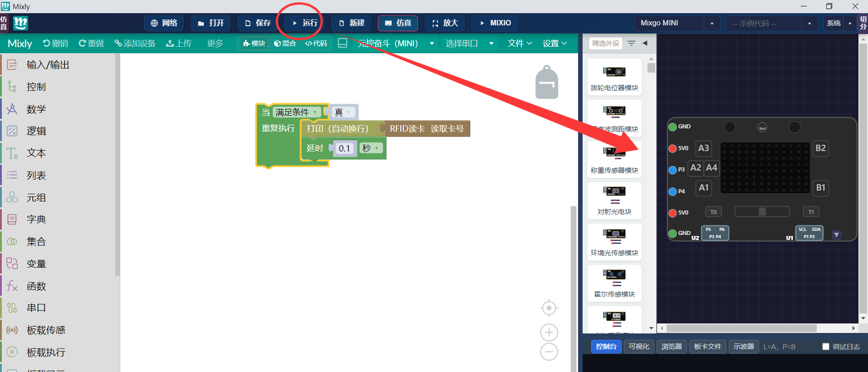Open the 板载传感 block category
868x372 pixels.
(58, 330)
